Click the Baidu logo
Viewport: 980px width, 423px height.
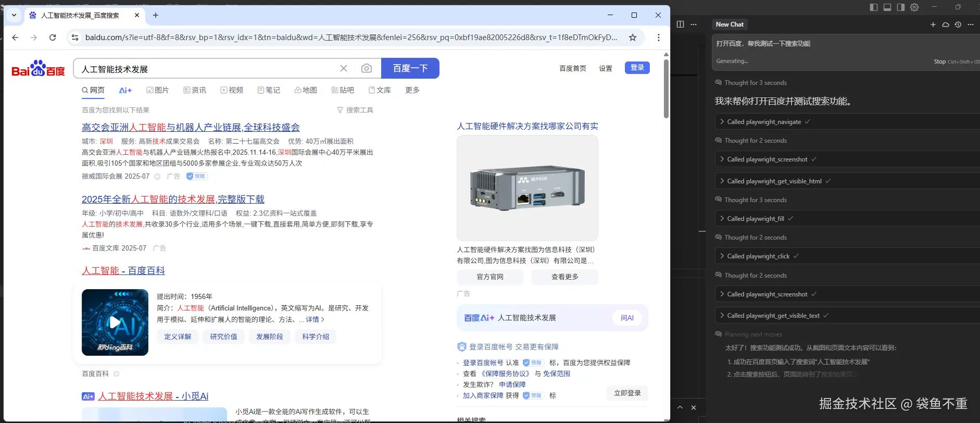click(38, 68)
